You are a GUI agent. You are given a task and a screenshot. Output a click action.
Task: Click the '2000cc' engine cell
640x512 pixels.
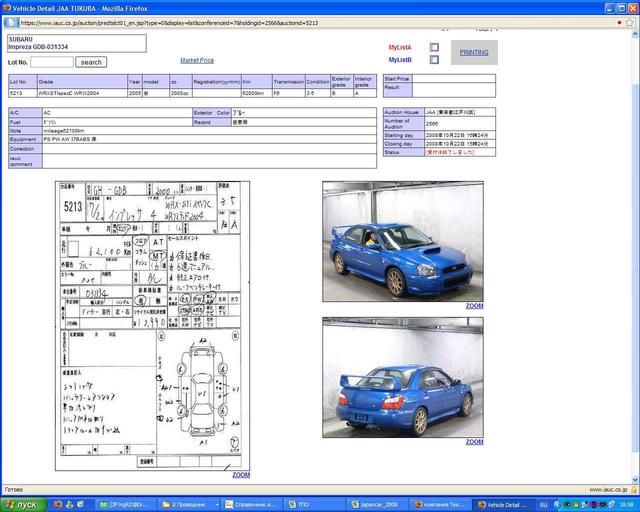180,93
